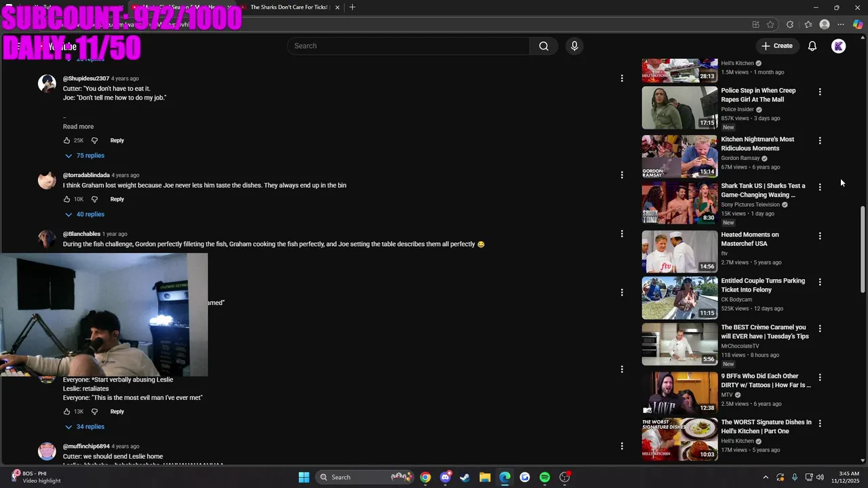Expand 34 replies under Leslie comment

(84, 427)
